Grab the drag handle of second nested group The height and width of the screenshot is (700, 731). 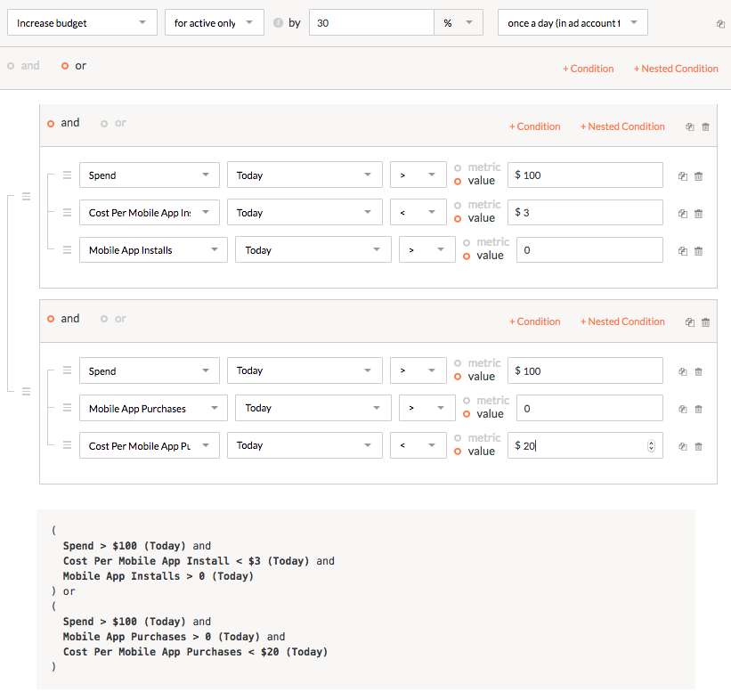[26, 391]
